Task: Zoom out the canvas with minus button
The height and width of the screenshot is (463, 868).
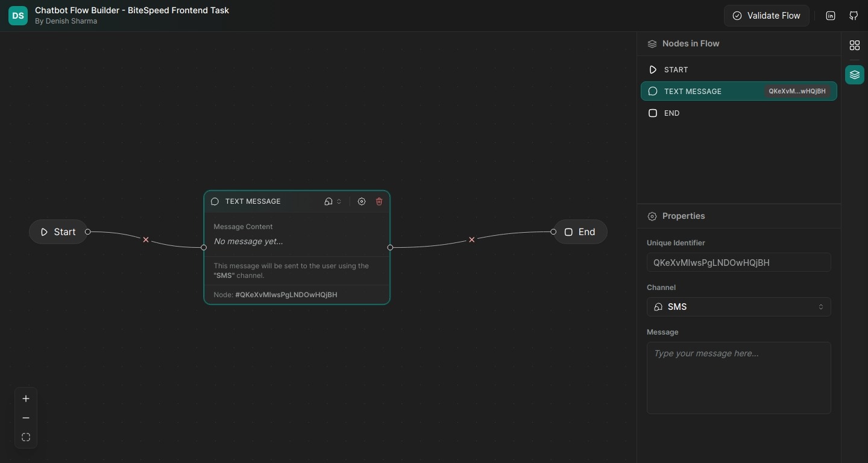Action: click(26, 418)
